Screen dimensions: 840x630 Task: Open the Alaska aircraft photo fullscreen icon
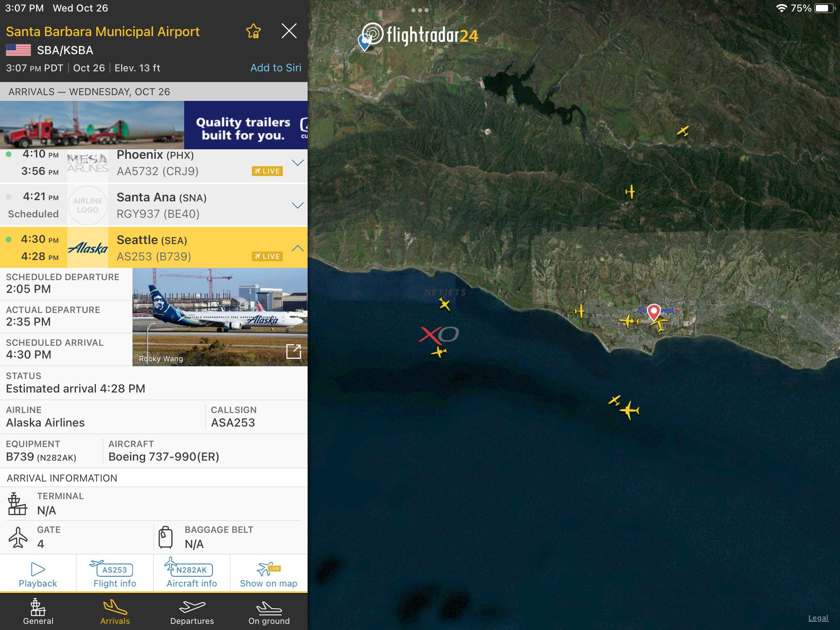click(294, 351)
